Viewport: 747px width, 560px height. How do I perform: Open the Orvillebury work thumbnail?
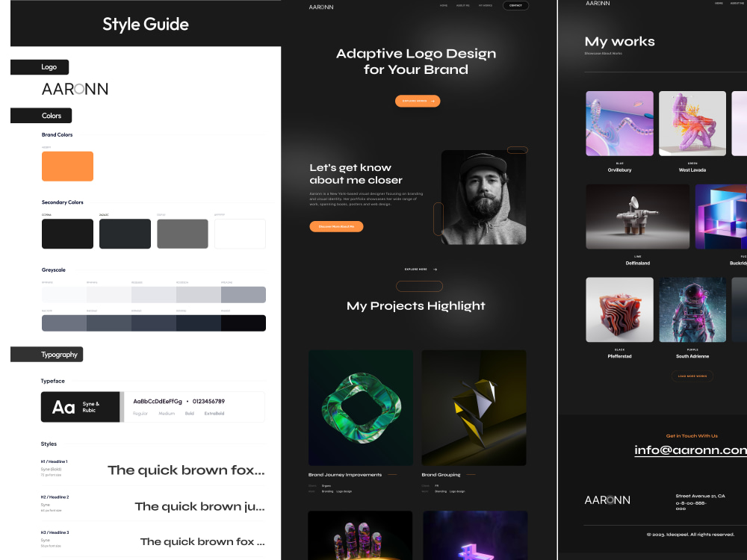click(619, 123)
